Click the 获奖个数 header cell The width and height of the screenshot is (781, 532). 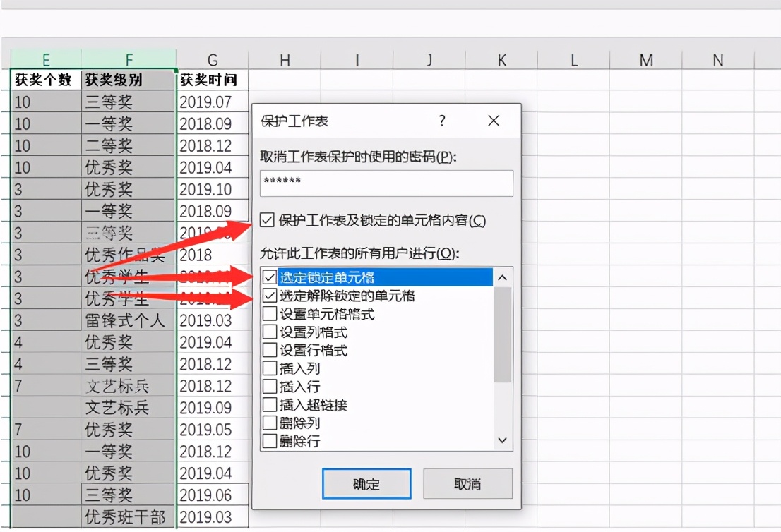click(x=46, y=80)
